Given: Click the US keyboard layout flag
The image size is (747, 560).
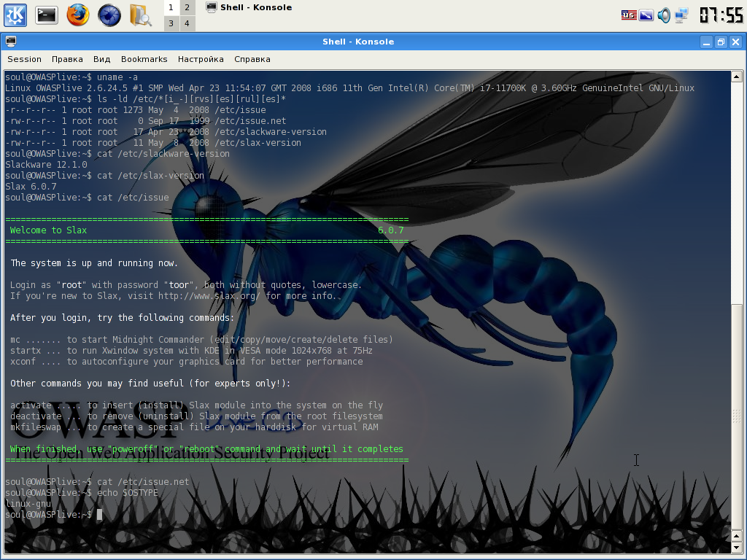Looking at the screenshot, I should click(629, 15).
